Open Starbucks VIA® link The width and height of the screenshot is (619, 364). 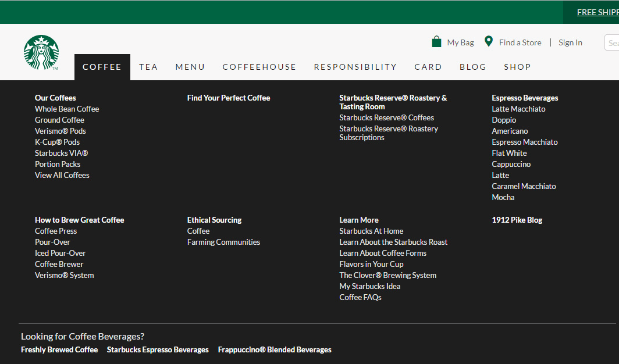(x=61, y=153)
